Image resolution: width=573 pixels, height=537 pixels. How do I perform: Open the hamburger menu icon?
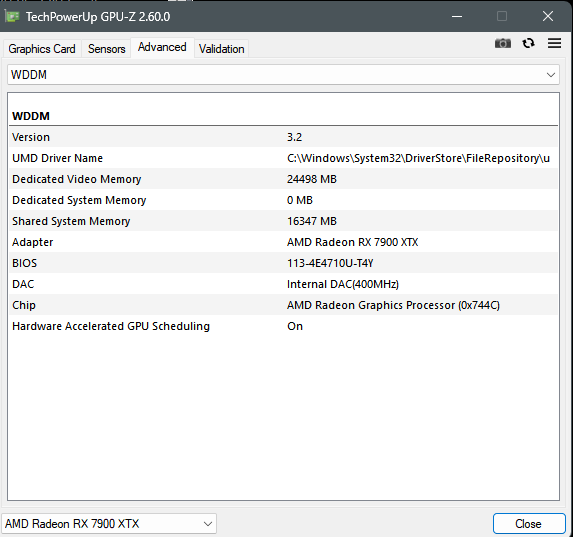554,43
